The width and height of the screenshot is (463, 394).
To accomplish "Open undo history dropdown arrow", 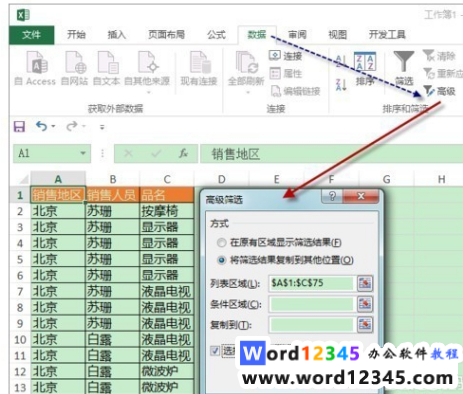I will (53, 127).
